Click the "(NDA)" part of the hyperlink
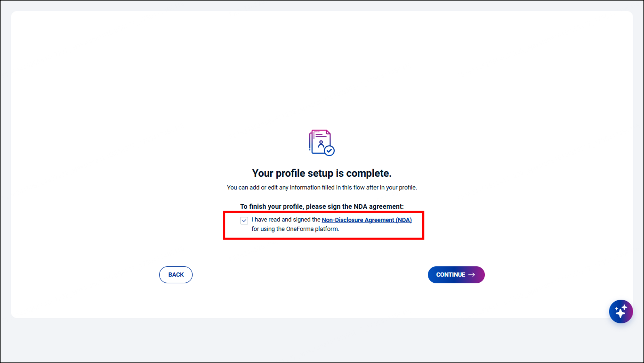Viewport: 644px width, 363px height. tap(404, 220)
